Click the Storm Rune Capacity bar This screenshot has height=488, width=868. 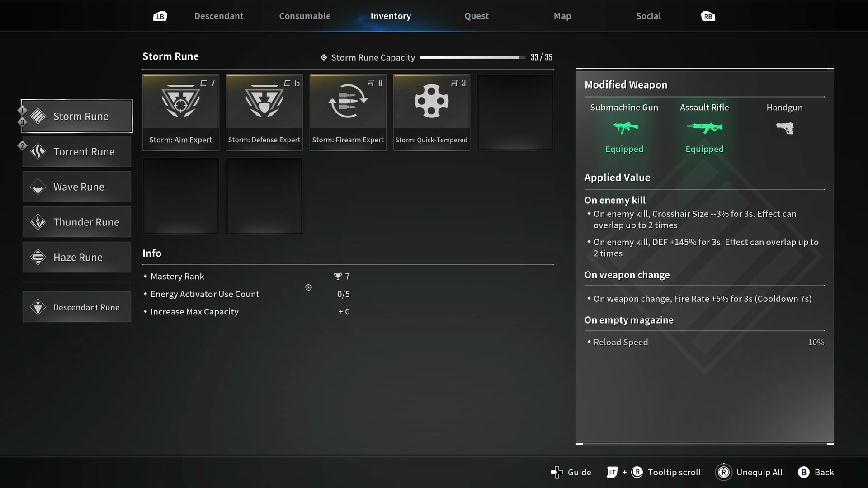(472, 57)
